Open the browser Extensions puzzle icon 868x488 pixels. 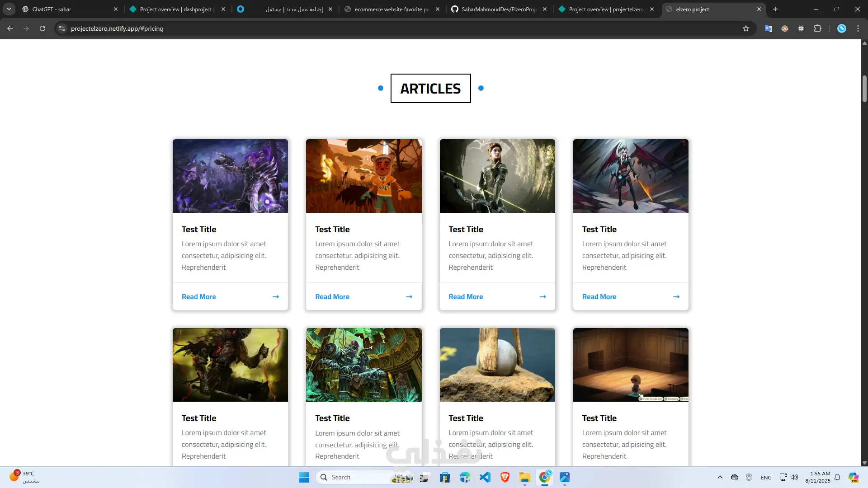(817, 28)
